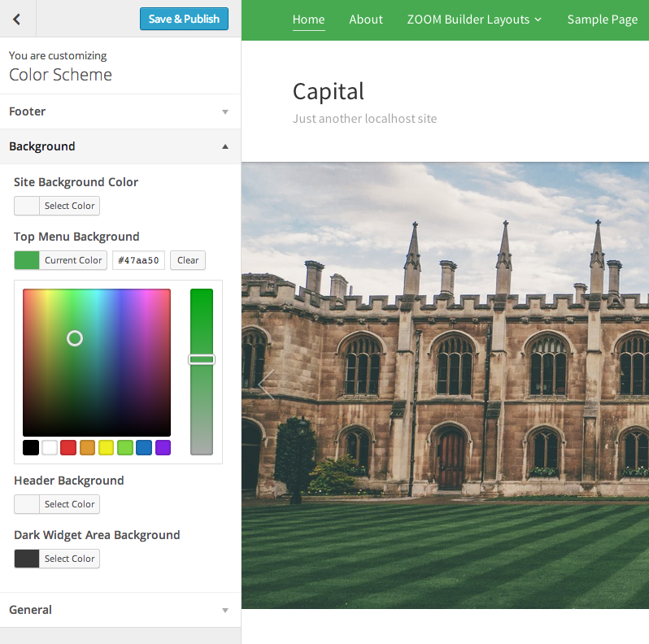Click the Save & Publish button
This screenshot has height=644, width=649.
[184, 19]
